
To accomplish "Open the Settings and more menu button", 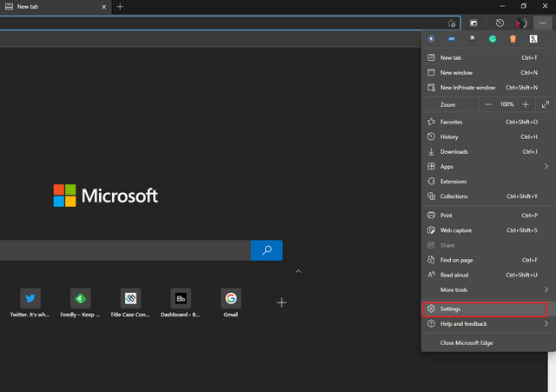I will (x=542, y=23).
